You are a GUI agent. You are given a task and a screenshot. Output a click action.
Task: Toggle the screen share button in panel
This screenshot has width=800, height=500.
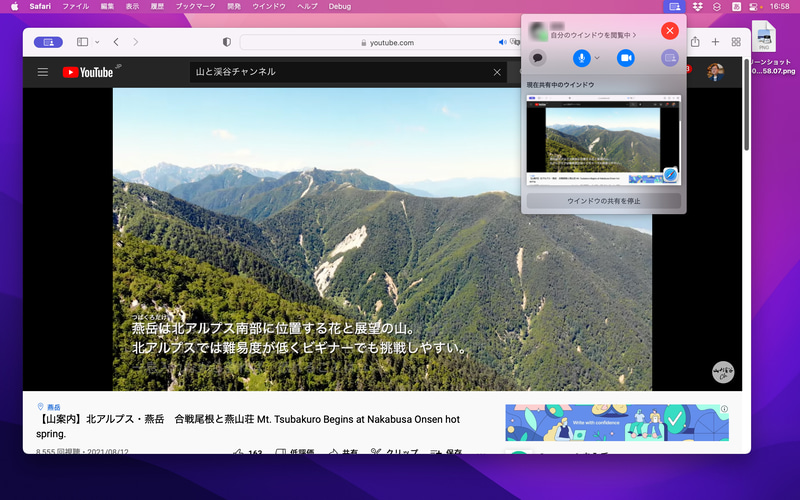(670, 58)
